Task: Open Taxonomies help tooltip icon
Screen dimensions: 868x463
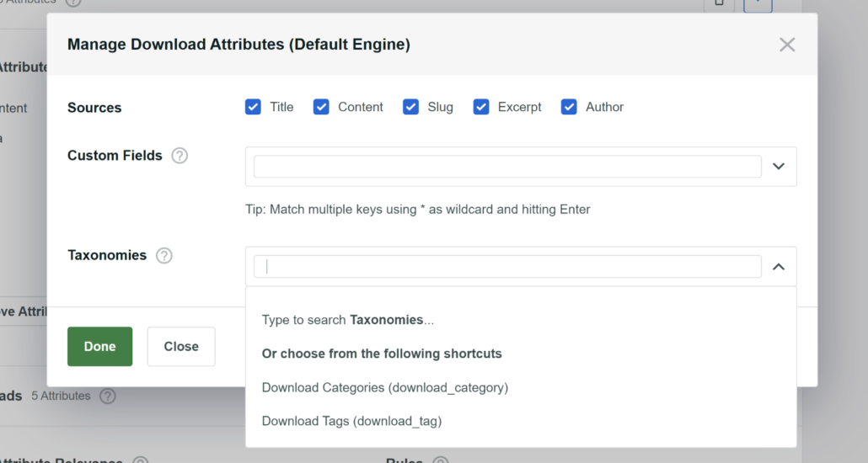Action: click(163, 256)
